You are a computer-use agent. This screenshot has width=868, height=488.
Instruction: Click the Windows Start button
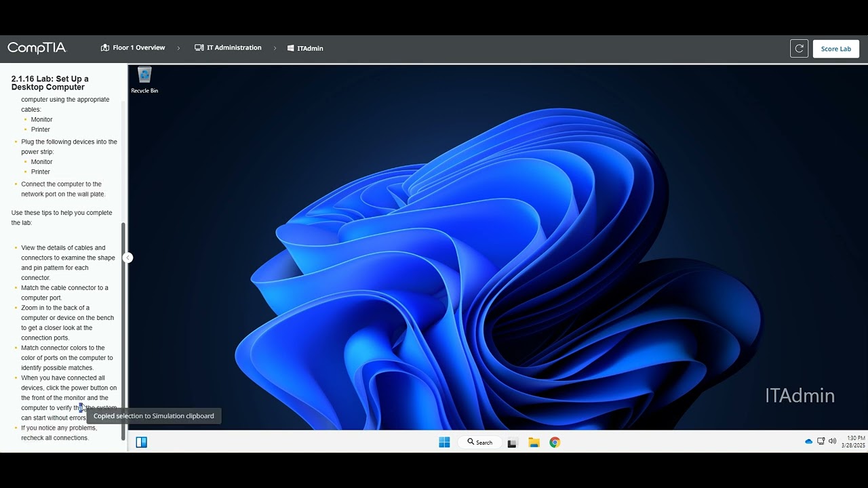(444, 443)
